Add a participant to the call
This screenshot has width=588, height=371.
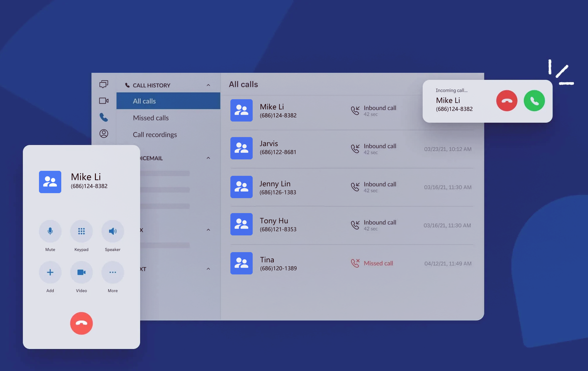click(x=50, y=272)
